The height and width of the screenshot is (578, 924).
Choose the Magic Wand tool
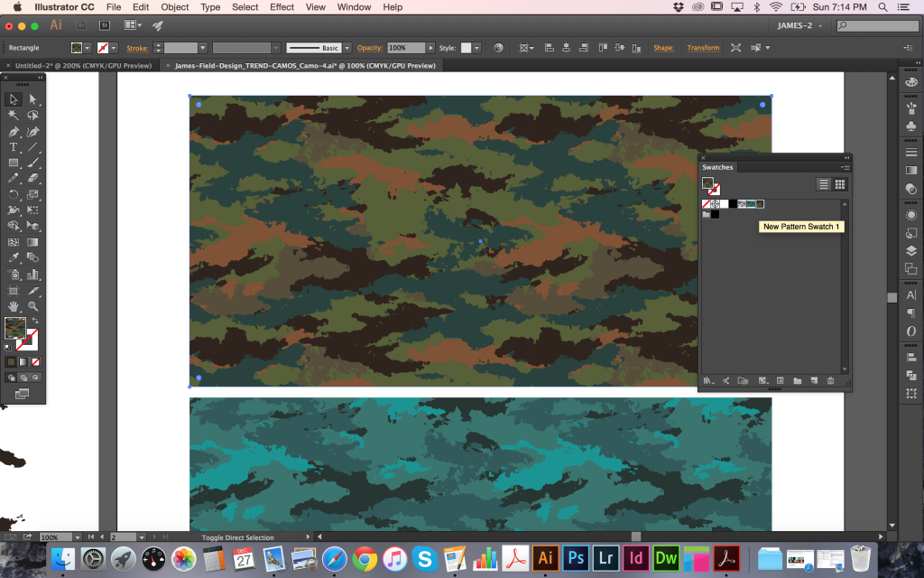(13, 116)
